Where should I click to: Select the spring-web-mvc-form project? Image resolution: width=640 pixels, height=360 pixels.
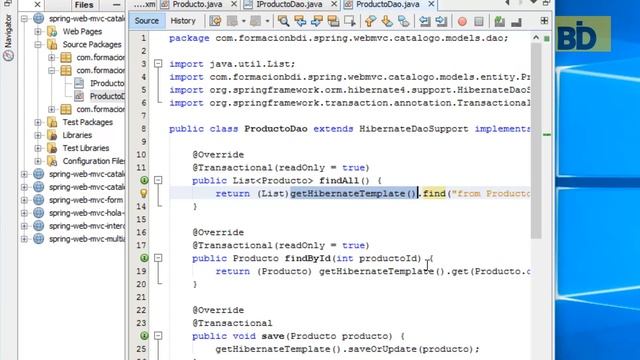coord(86,200)
